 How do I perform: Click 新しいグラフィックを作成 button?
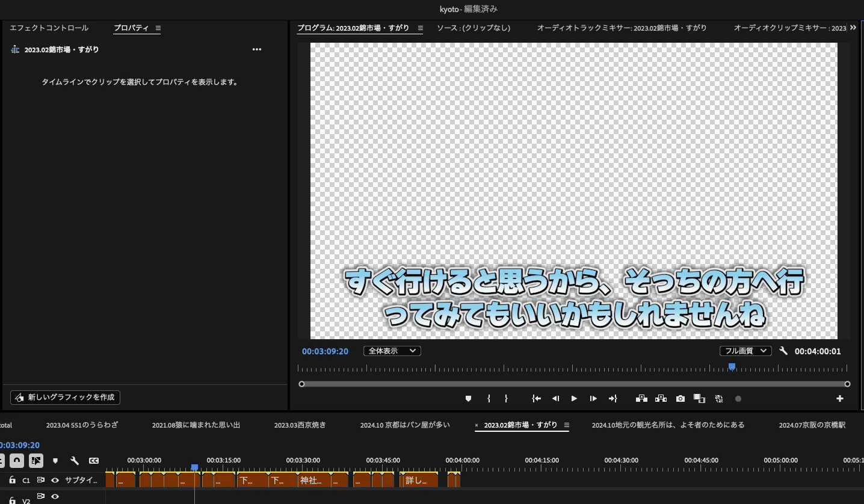(x=66, y=398)
